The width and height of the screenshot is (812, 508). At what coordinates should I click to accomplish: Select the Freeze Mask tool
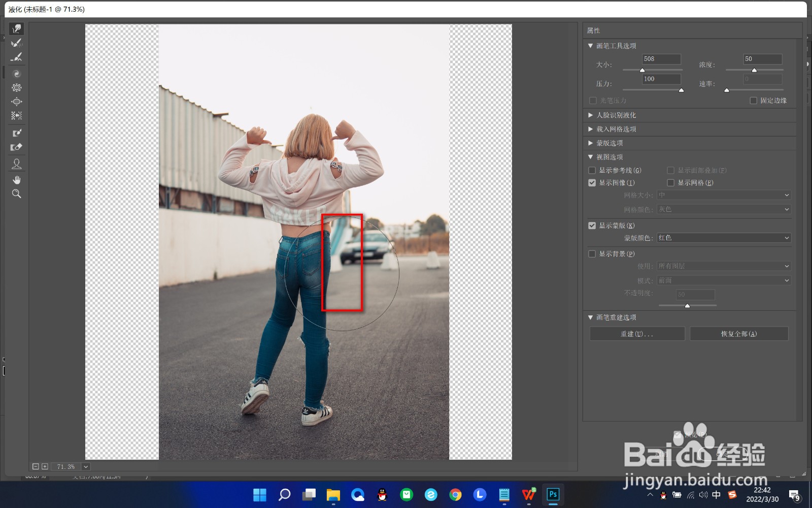(16, 133)
